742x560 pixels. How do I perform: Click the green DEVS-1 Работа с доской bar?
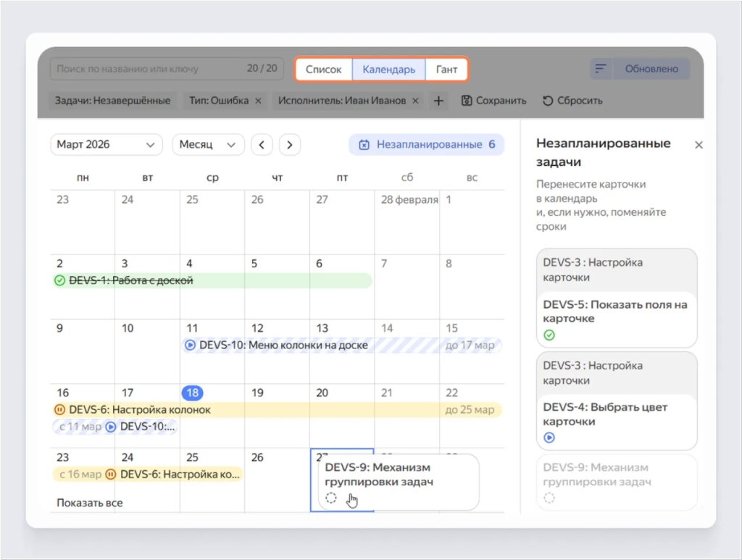[212, 281]
